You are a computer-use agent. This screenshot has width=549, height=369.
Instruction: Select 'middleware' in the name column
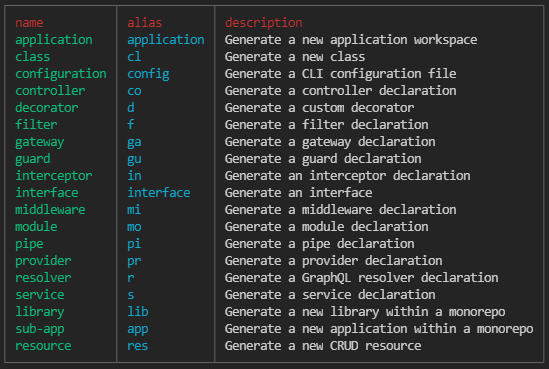pyautogui.click(x=50, y=210)
